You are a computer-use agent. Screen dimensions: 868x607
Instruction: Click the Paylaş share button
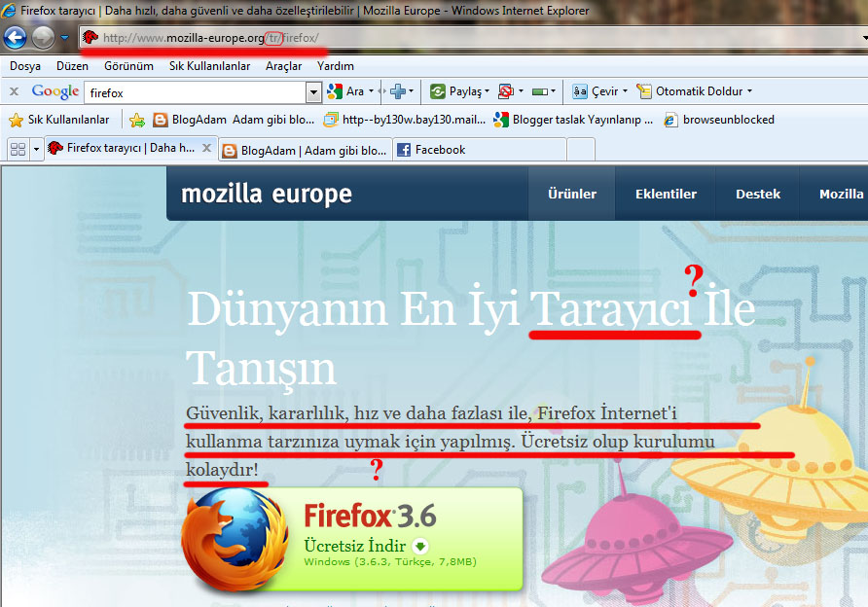[456, 91]
